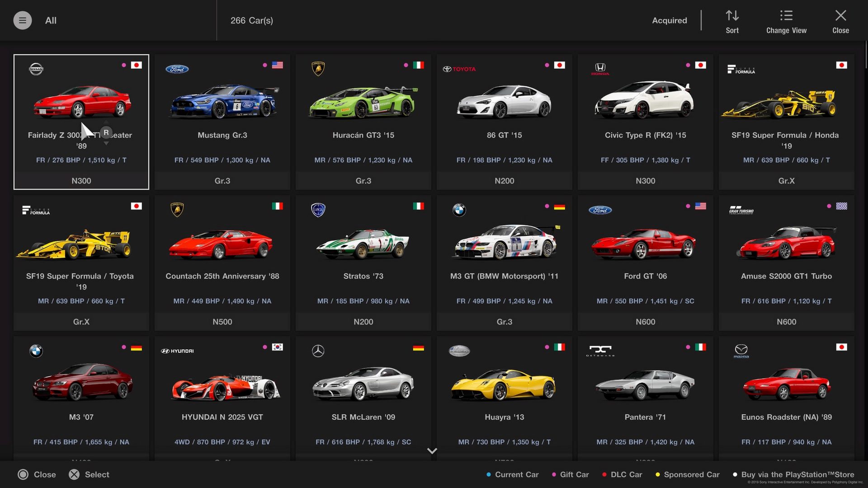This screenshot has width=868, height=488.
Task: Click the N300 class label under Fairlady Z
Action: click(x=81, y=181)
